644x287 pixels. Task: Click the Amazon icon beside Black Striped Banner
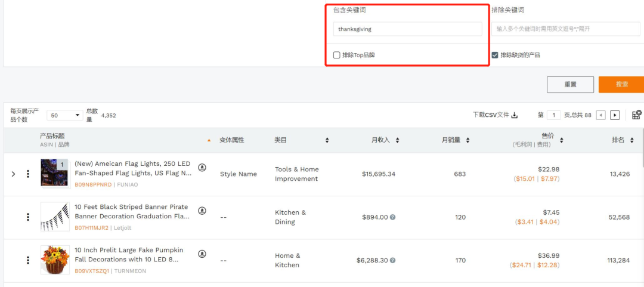point(202,210)
